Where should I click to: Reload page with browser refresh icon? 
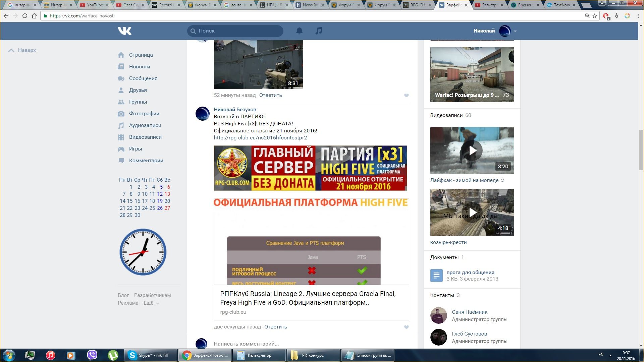(25, 16)
